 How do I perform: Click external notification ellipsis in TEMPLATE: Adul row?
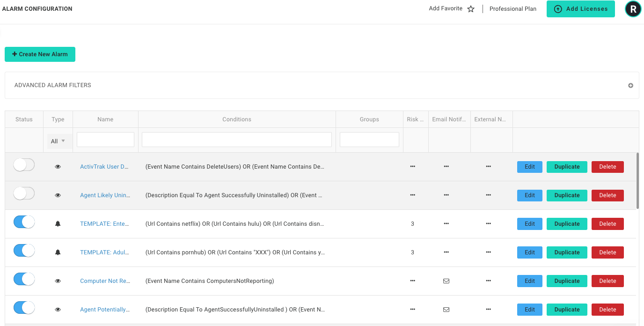click(488, 252)
